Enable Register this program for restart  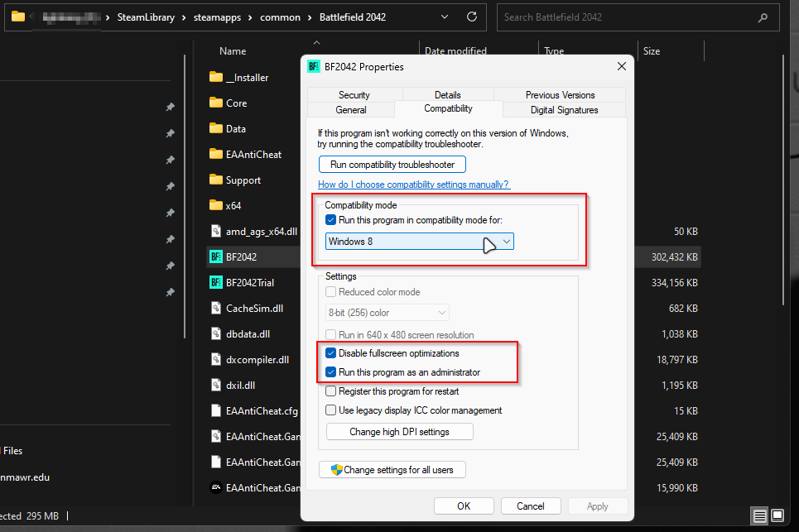click(x=331, y=391)
